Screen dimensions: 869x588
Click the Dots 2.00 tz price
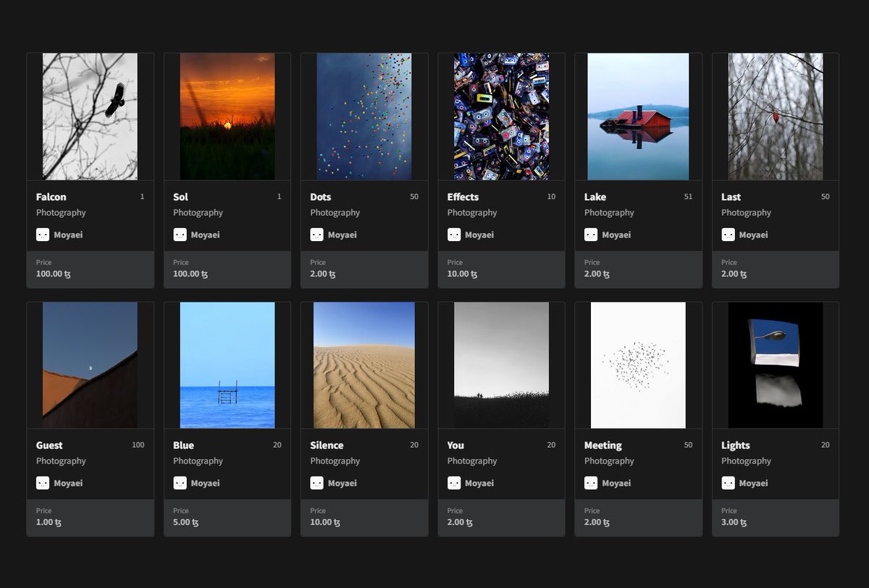pyautogui.click(x=323, y=274)
